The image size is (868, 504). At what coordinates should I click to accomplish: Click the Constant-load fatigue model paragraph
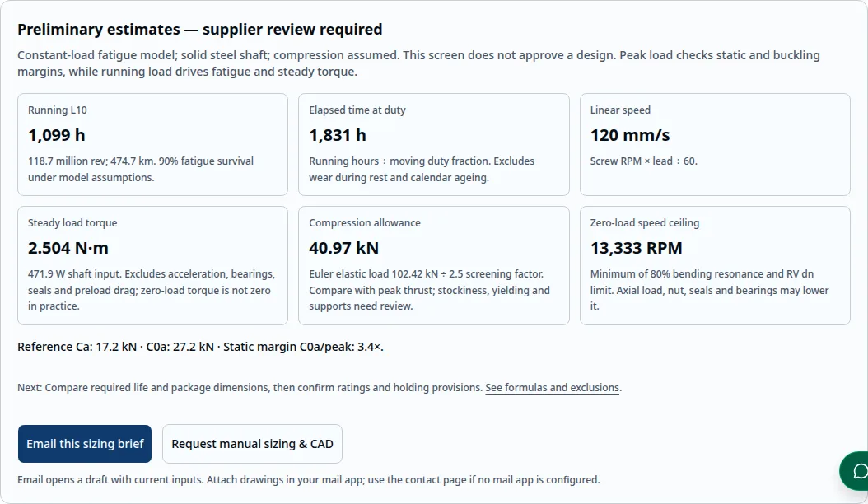coord(418,63)
